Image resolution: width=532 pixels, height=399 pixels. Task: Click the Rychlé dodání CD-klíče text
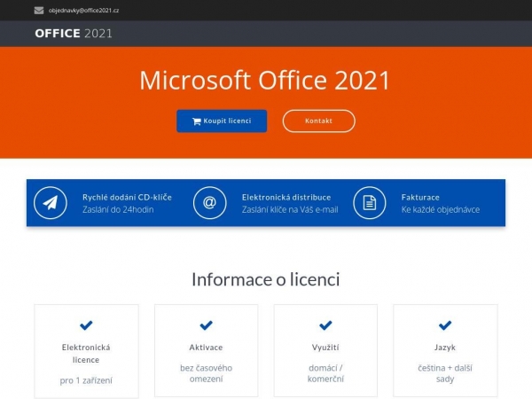(127, 198)
